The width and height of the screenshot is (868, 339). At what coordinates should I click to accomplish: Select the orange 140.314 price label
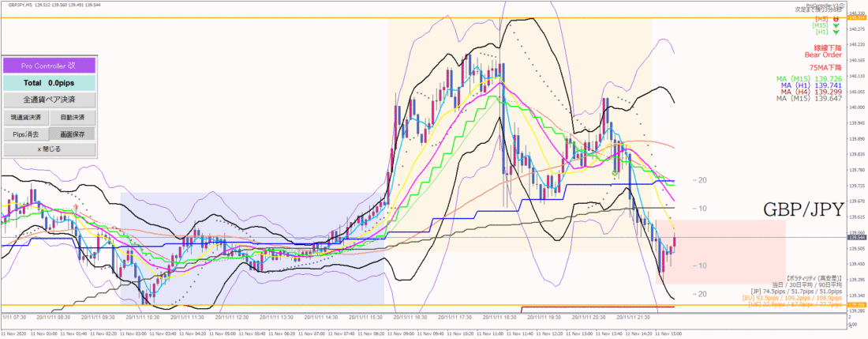pyautogui.click(x=858, y=17)
